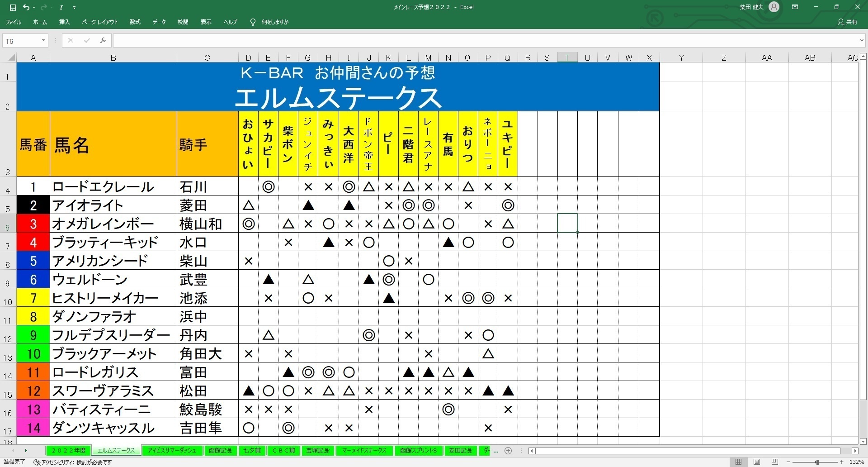The width and height of the screenshot is (868, 467).
Task: Open the 挿入 ribbon tab
Action: click(x=64, y=22)
